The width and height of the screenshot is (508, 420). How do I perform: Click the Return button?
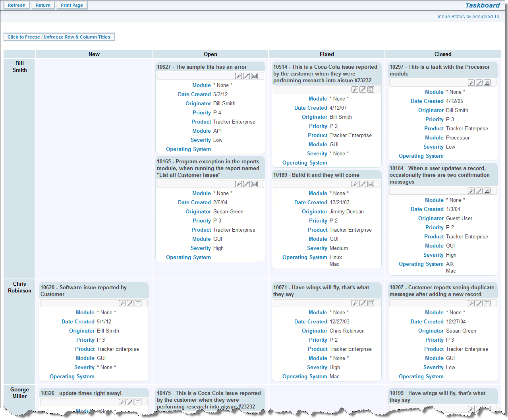click(43, 5)
